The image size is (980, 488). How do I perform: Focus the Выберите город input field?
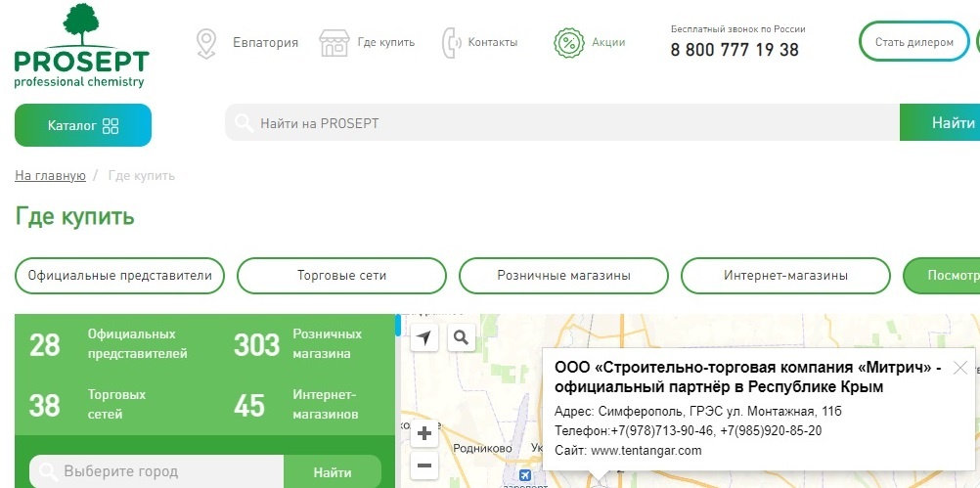(156, 471)
